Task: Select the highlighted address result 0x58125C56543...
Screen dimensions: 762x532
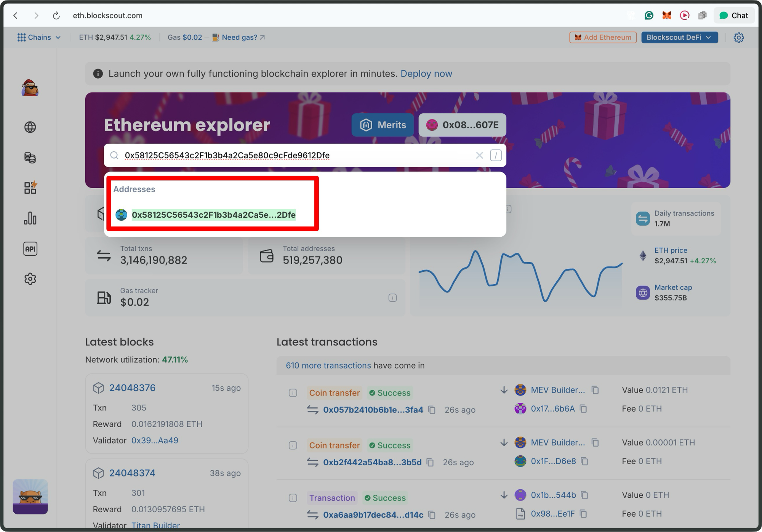Action: (x=213, y=215)
